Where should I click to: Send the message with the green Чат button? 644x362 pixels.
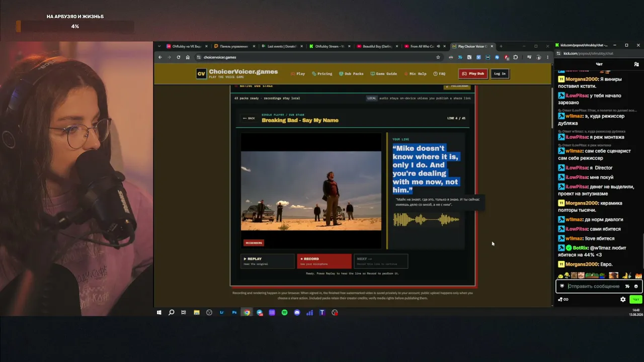pos(635,299)
